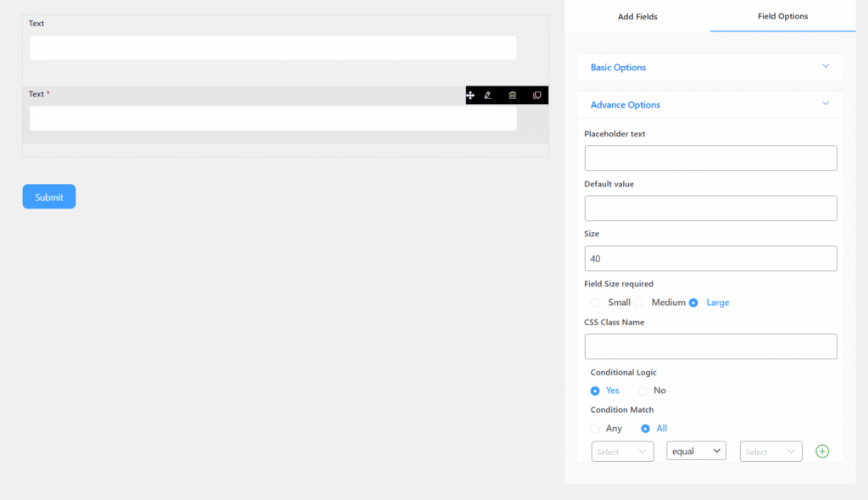Click the CSS Class Name input field
This screenshot has width=868, height=500.
(710, 347)
